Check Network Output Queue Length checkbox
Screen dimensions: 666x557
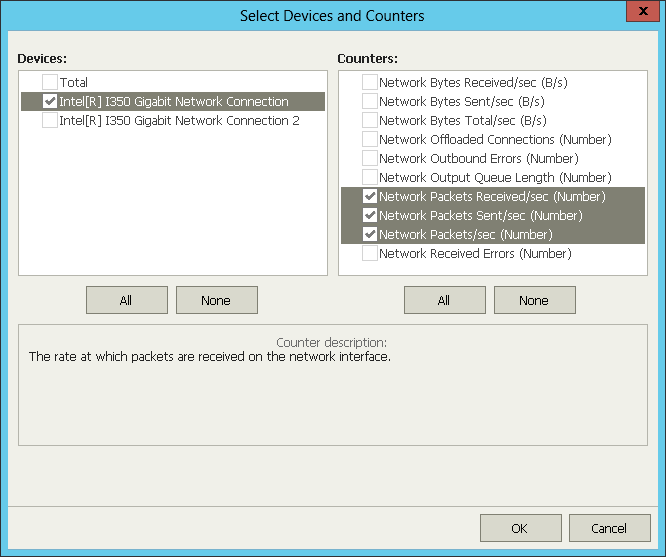[x=370, y=177]
